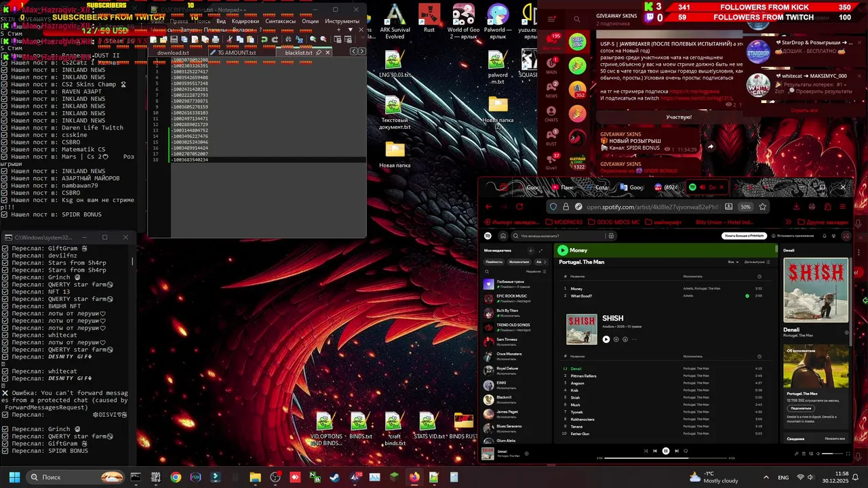Click the Redo arrow in Notepad++ toolbar

click(x=275, y=39)
